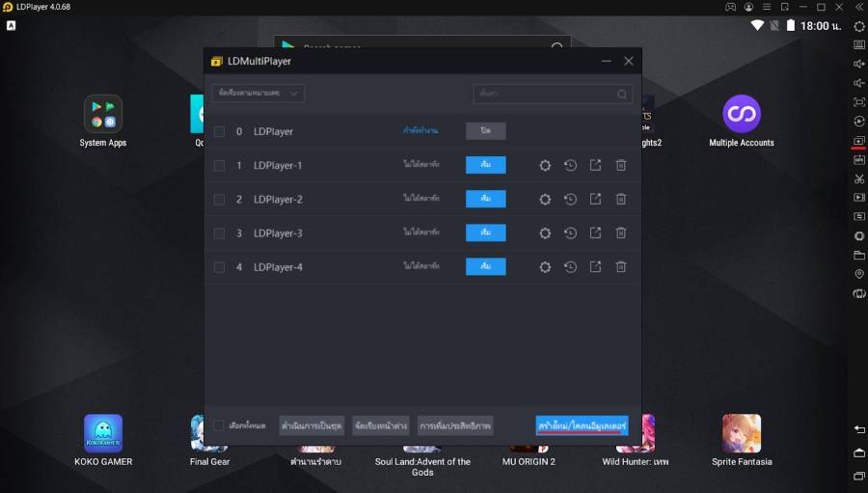Open video recorder sidebar icon
The image size is (868, 493).
coord(859,197)
